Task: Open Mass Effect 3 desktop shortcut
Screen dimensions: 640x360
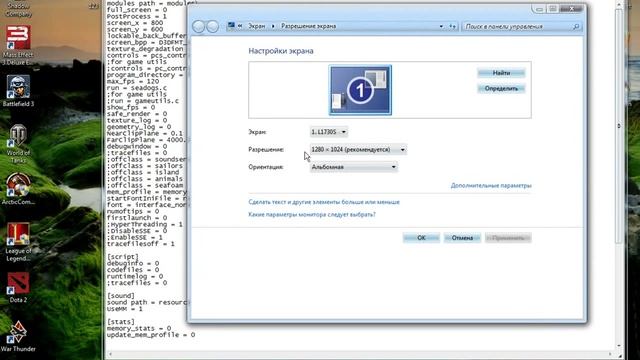Action: (x=18, y=45)
